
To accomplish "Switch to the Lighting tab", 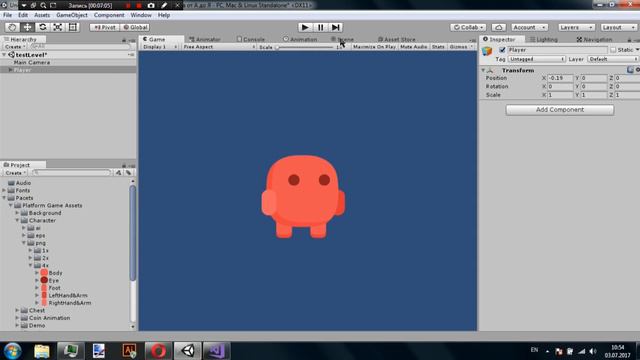I will [544, 40].
